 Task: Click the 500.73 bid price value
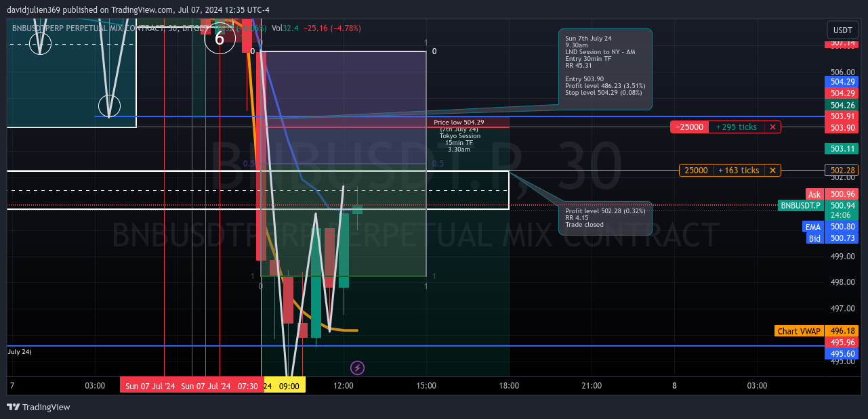[x=842, y=238]
